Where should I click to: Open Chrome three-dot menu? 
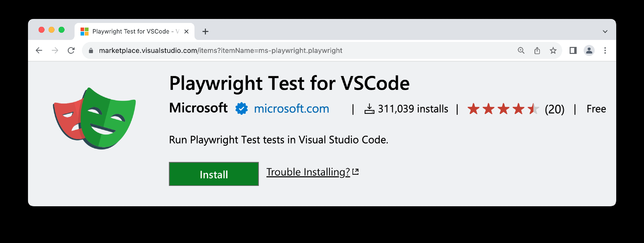605,51
